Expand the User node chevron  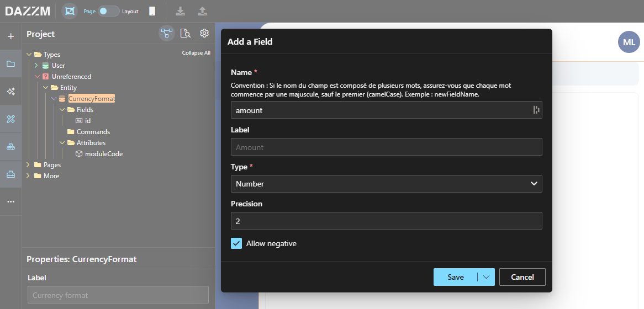tap(36, 65)
